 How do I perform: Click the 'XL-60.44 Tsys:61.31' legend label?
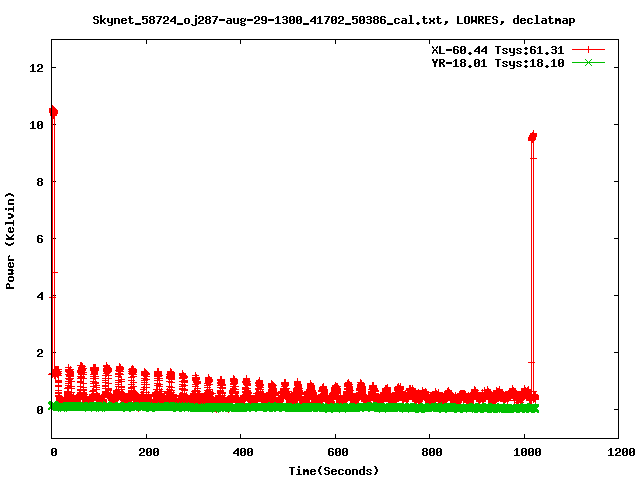(x=498, y=50)
